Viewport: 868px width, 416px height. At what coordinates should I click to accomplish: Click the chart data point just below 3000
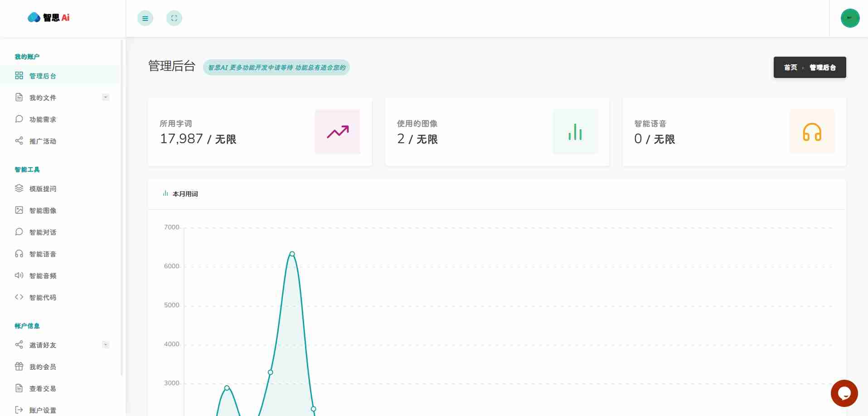[227, 387]
